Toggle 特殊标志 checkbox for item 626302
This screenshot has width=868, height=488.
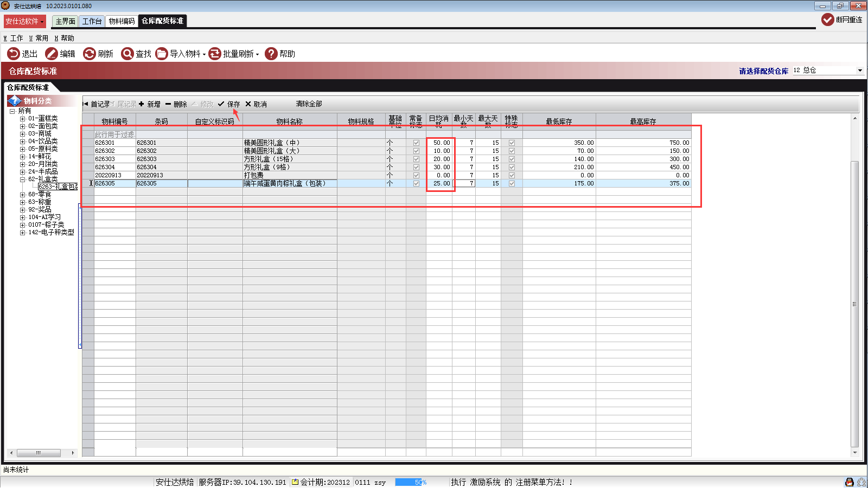tap(512, 151)
